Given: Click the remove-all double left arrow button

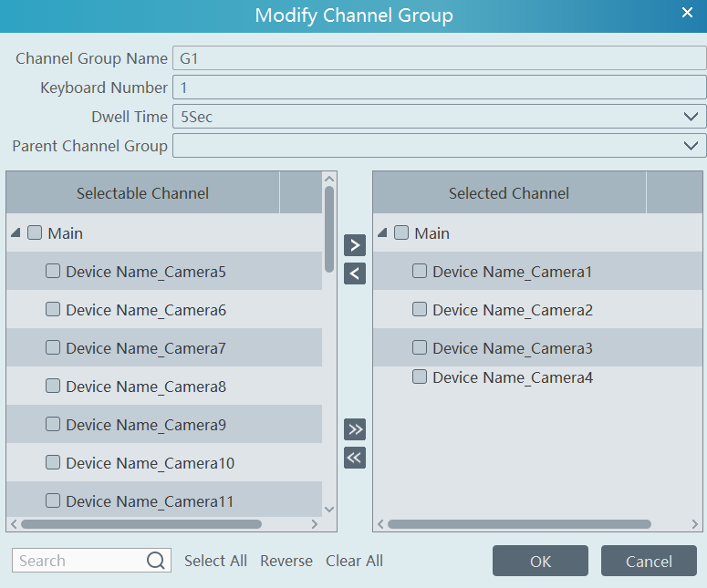Looking at the screenshot, I should pyautogui.click(x=355, y=458).
